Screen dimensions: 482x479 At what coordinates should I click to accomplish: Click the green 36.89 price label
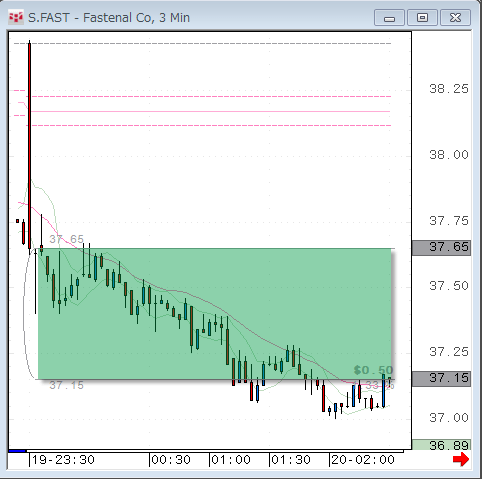[x=442, y=445]
